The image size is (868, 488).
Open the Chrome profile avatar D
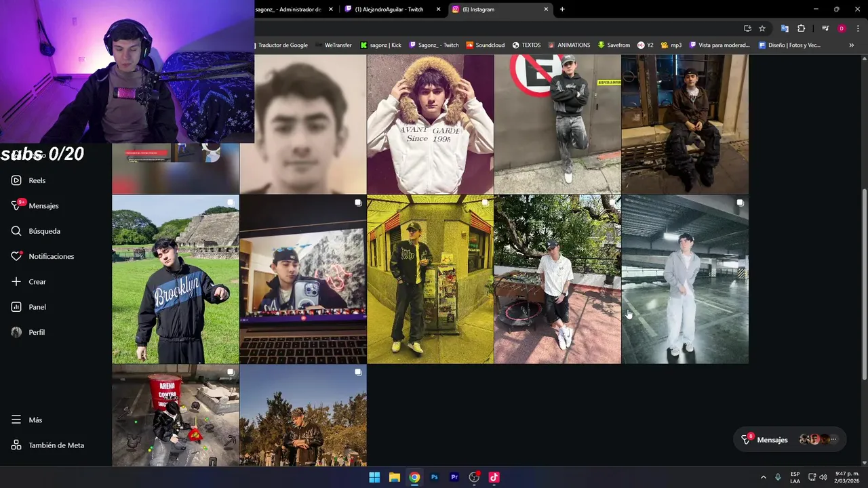pos(842,28)
